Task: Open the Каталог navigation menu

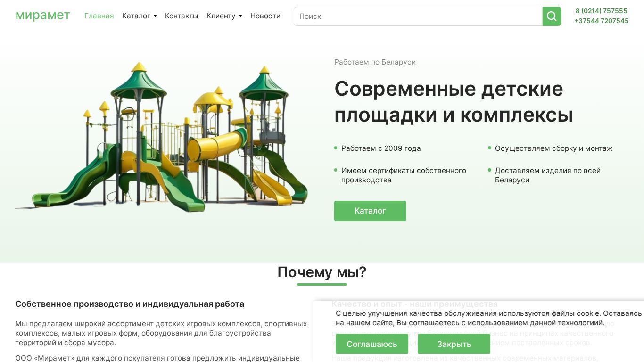Action: tap(136, 16)
